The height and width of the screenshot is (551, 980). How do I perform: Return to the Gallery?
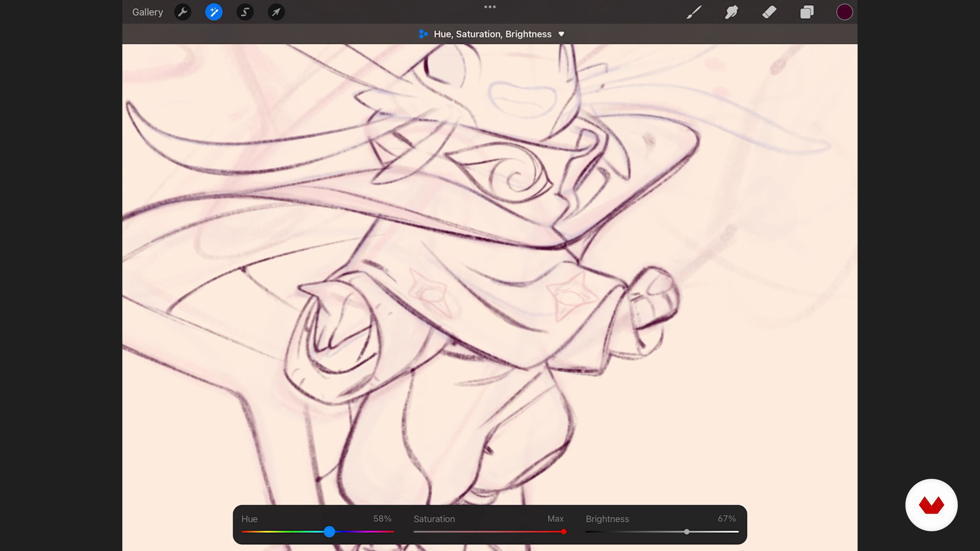[148, 12]
